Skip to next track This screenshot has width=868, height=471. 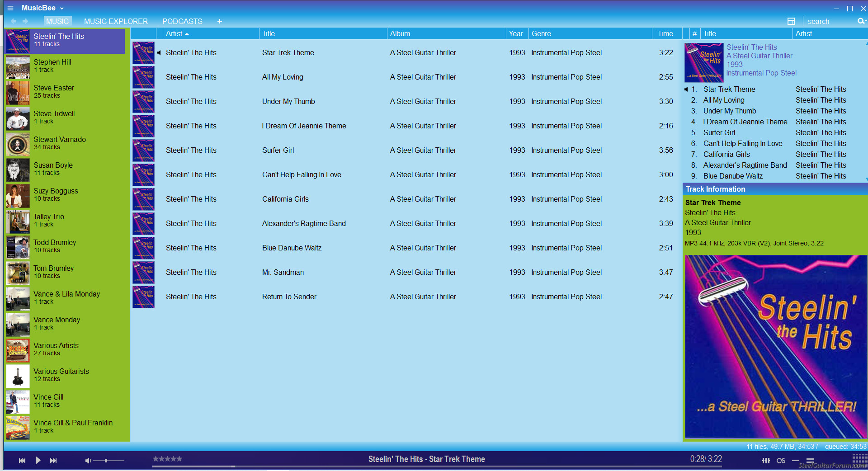[53, 461]
